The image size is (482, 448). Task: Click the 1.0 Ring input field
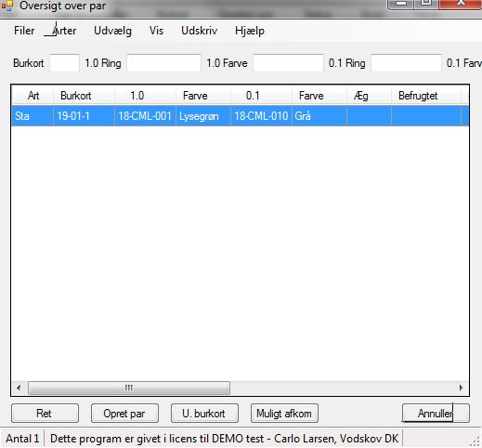(x=163, y=63)
